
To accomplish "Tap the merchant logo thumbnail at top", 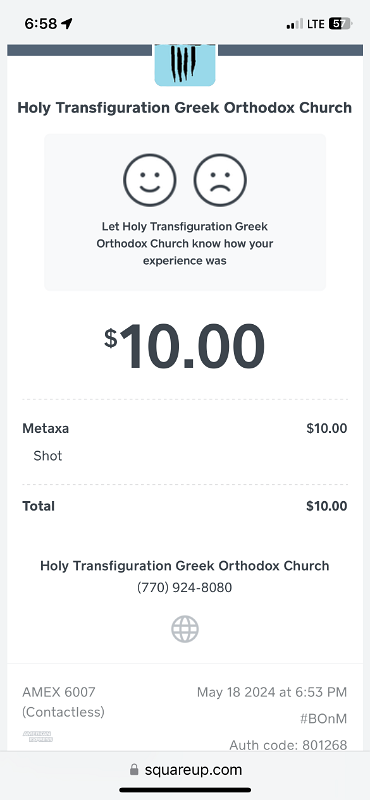I will pos(185,65).
